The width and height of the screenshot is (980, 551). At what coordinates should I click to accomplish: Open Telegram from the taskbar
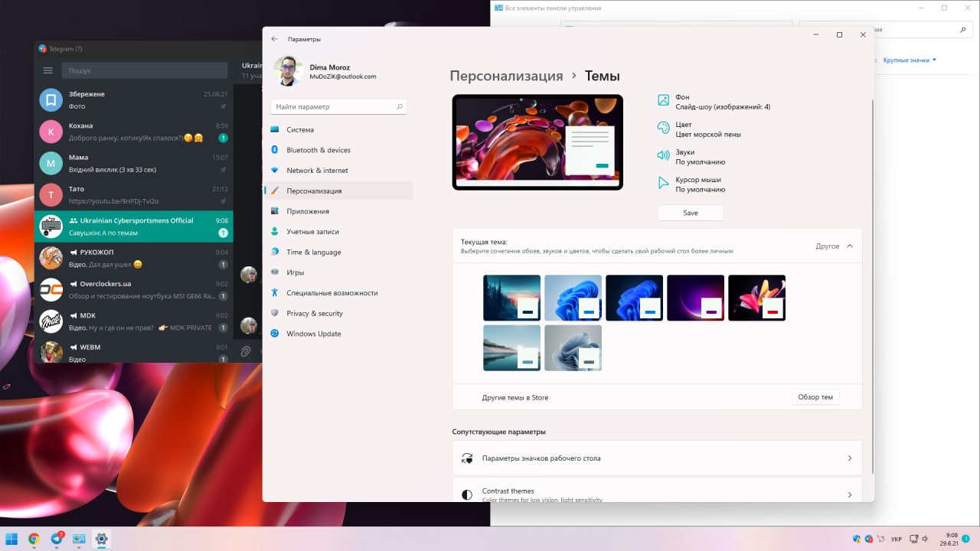pos(57,539)
